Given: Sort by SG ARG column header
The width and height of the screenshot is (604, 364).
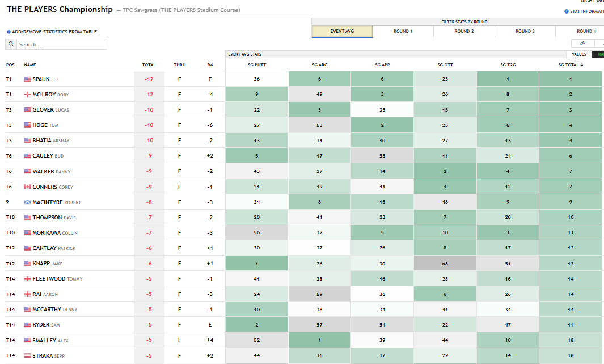Looking at the screenshot, I should point(320,65).
